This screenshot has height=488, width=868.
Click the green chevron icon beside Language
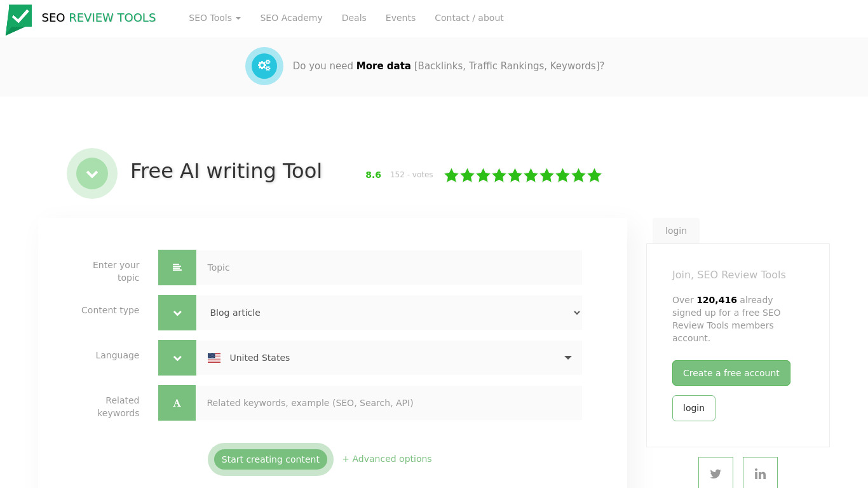(x=177, y=358)
